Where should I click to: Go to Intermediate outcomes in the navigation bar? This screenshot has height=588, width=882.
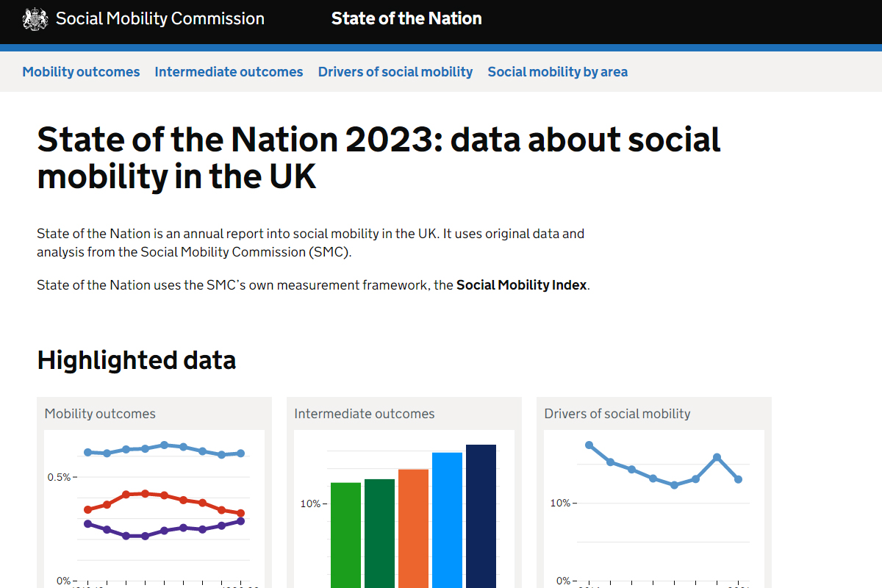click(229, 72)
